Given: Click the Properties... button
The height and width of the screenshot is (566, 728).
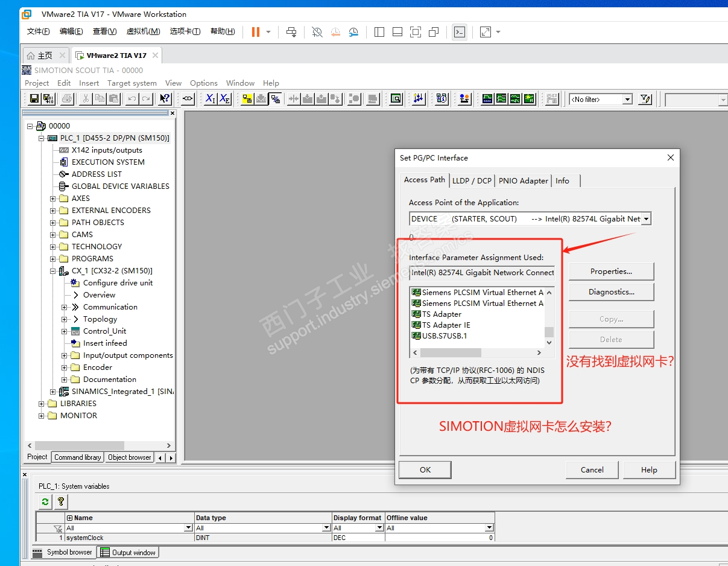Looking at the screenshot, I should pyautogui.click(x=611, y=272).
